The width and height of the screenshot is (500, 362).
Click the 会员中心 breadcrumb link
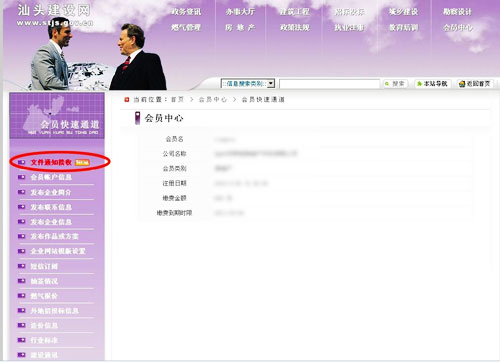(x=213, y=99)
